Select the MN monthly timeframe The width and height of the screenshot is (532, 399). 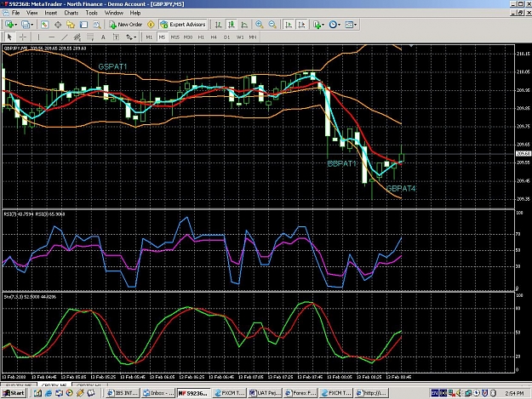(253, 37)
